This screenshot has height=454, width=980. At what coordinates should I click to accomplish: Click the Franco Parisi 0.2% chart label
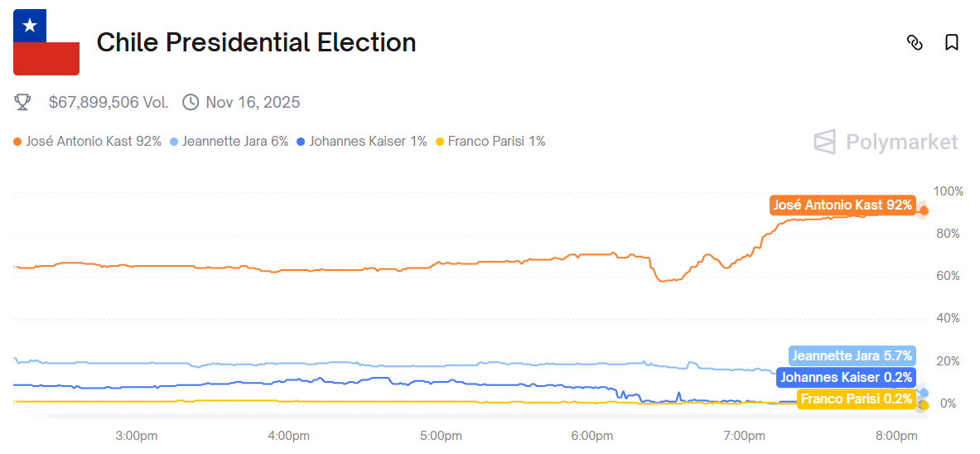point(857,399)
